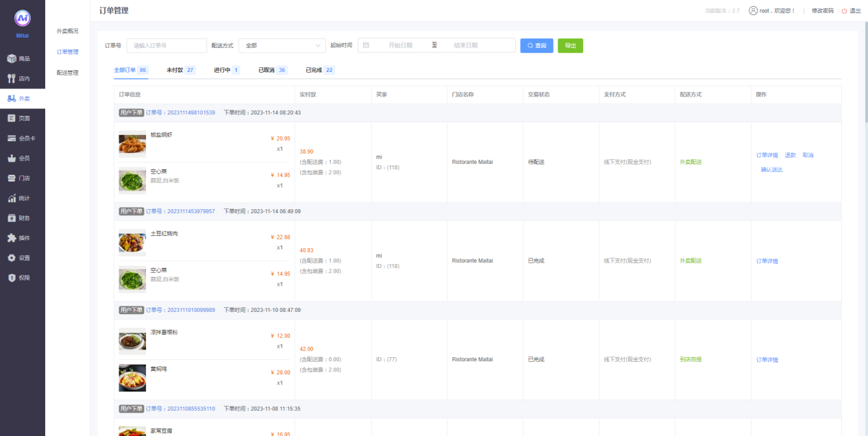Open the 统计 statistics chart icon

(x=12, y=198)
